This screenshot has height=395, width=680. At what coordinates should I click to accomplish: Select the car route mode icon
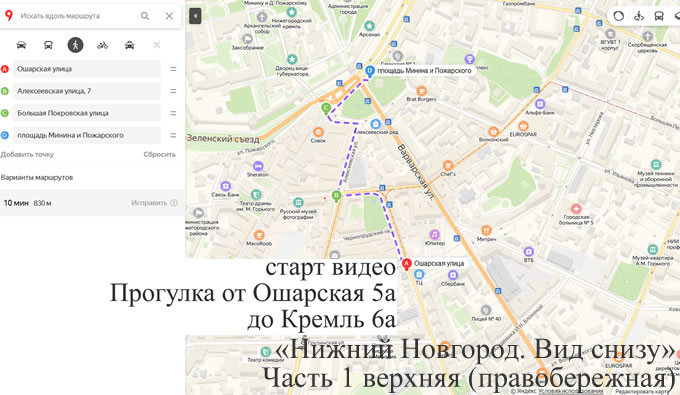tap(21, 45)
